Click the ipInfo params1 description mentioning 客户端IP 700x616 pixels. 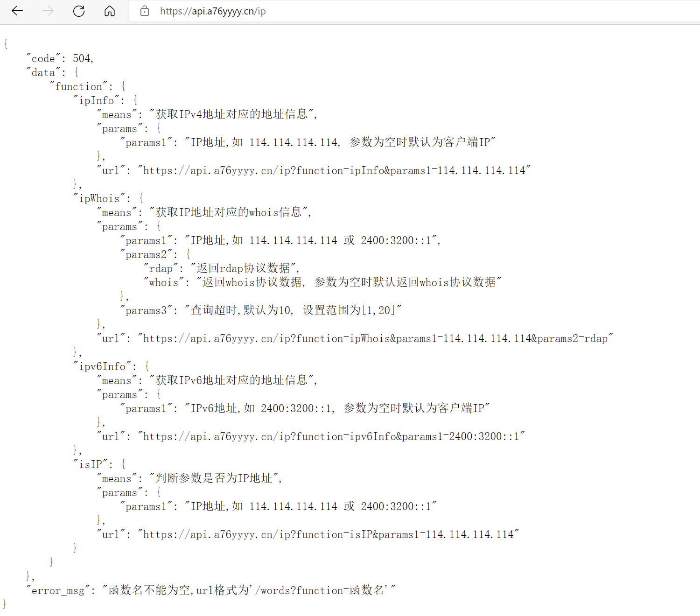point(340,142)
